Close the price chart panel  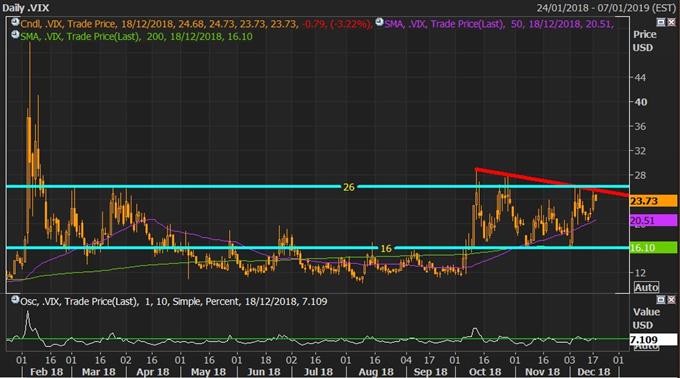671,22
